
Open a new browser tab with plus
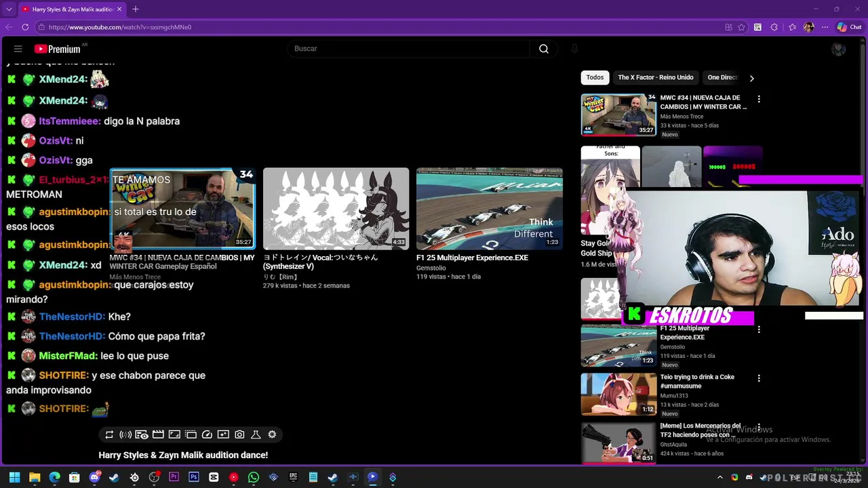(136, 9)
